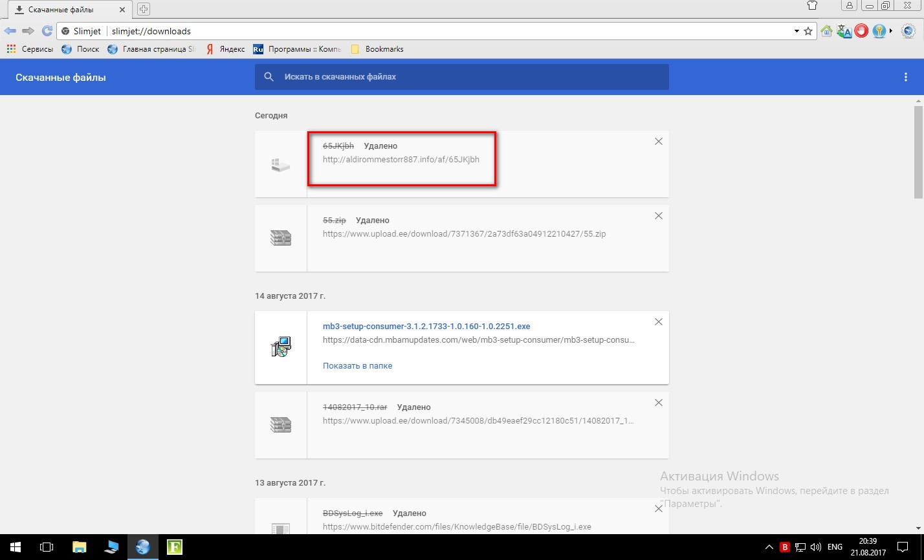The height and width of the screenshot is (560, 924).
Task: Click the 14 августа 2017 г. date heading
Action: [x=290, y=296]
